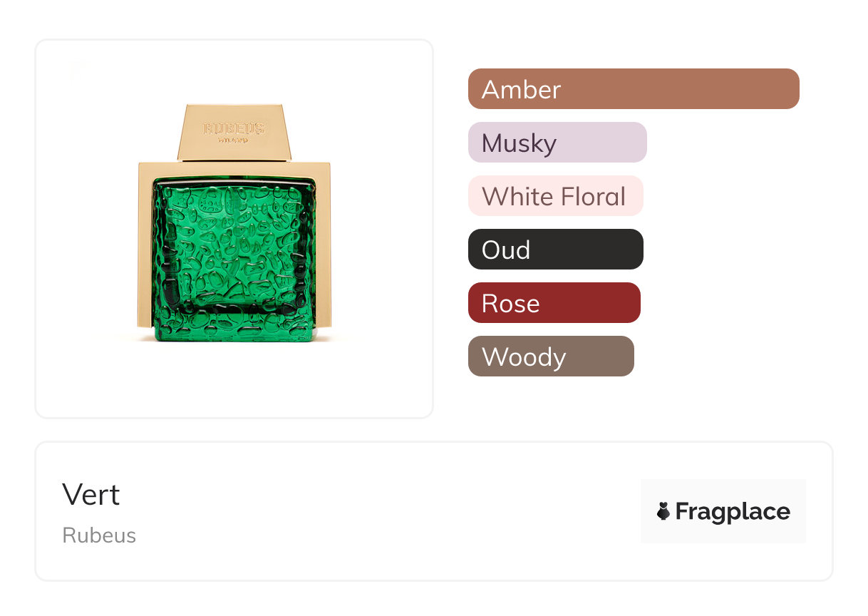Select the red Rose accord bar
Image resolution: width=868 pixels, height=616 pixels.
(554, 303)
